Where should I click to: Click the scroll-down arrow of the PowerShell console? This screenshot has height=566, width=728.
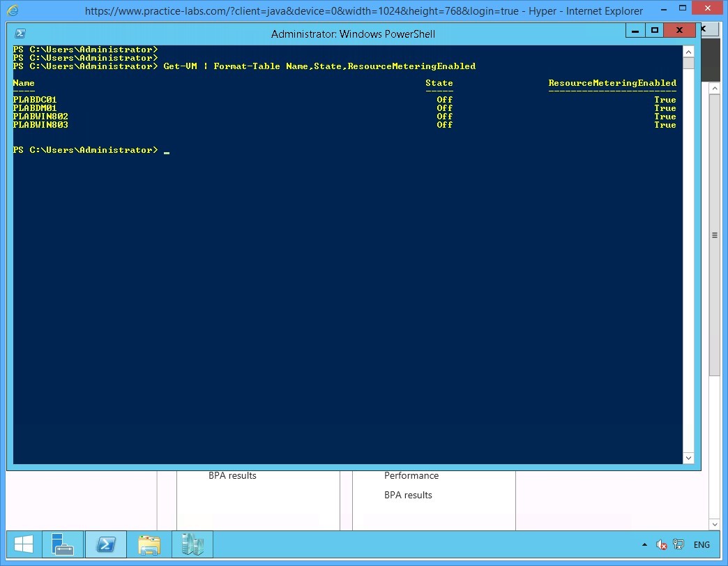coord(688,458)
